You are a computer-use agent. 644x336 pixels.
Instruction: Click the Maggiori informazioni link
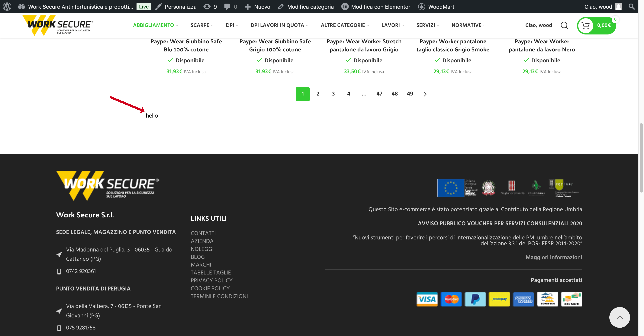(x=554, y=257)
